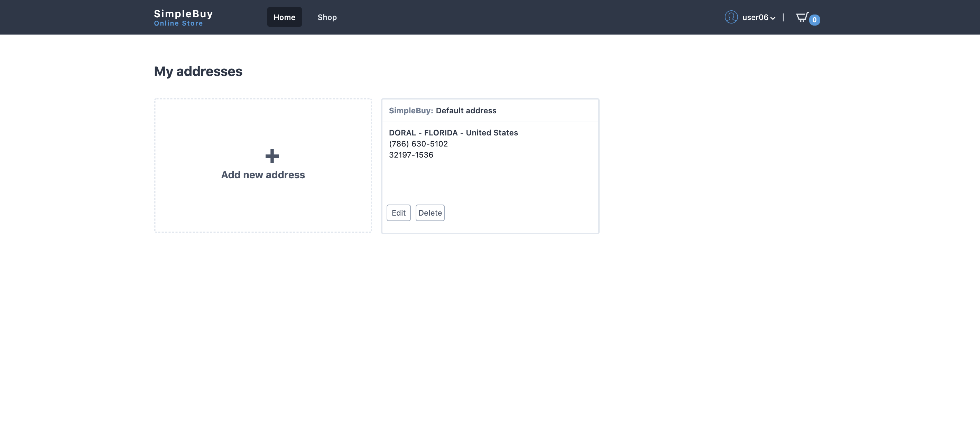Click the user profile avatar icon

pyautogui.click(x=731, y=17)
